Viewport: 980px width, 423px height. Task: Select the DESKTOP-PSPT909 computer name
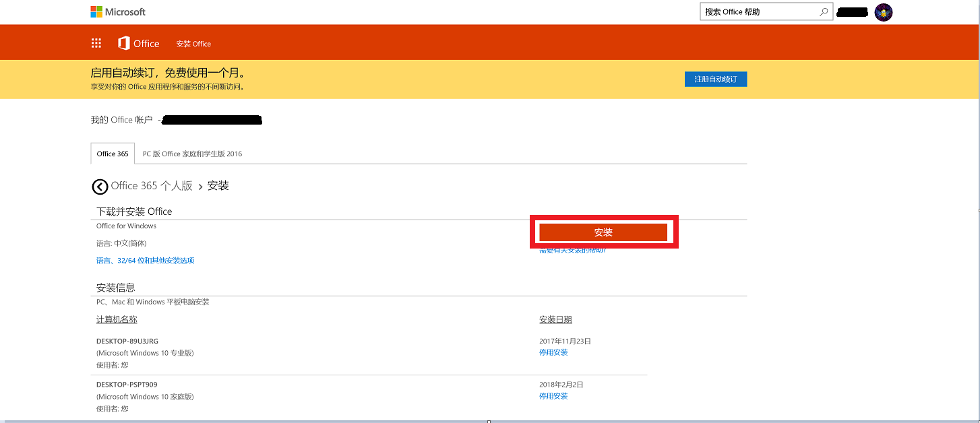click(x=127, y=385)
